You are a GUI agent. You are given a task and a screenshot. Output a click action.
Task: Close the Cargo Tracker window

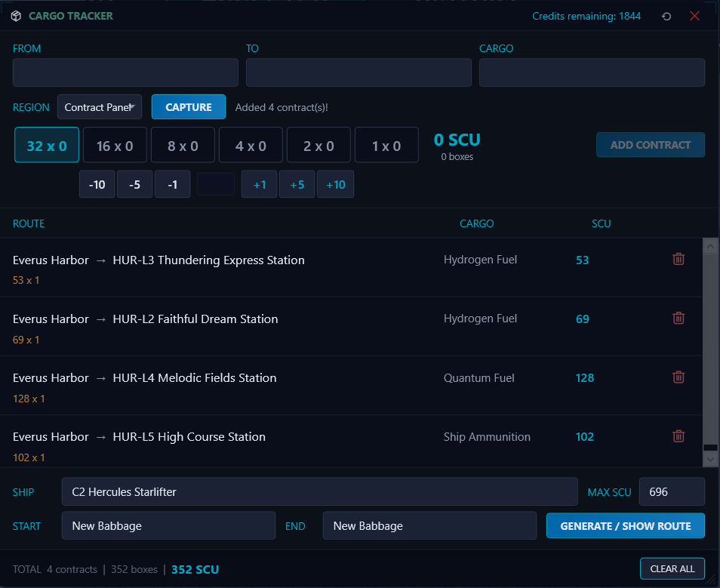click(x=694, y=16)
